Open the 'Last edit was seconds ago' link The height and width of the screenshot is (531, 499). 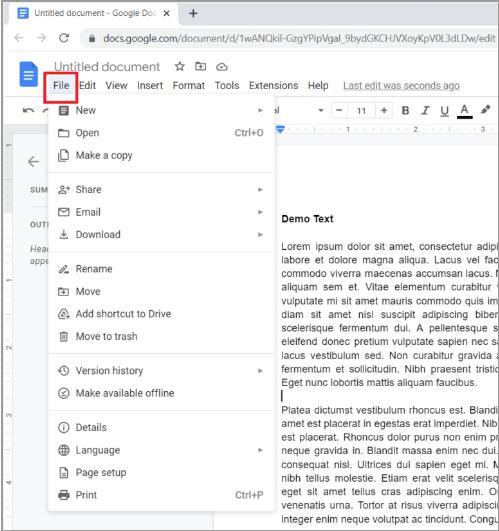(x=401, y=86)
